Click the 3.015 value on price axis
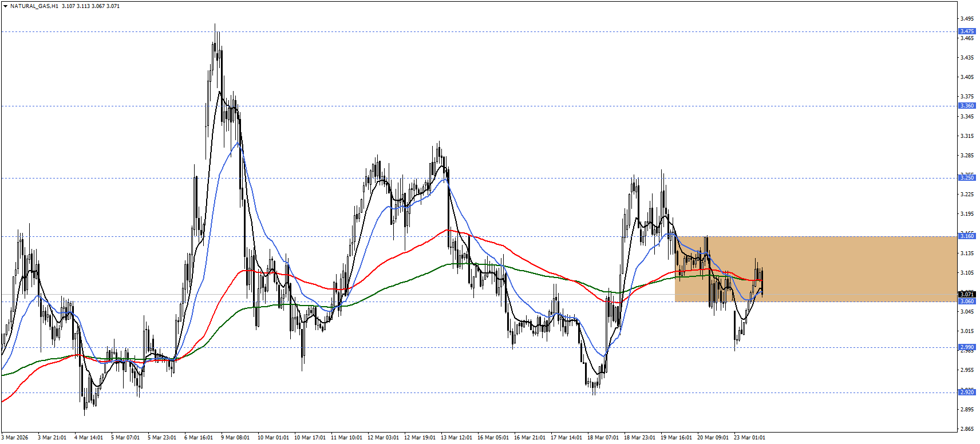This screenshot has width=980, height=444. [967, 331]
